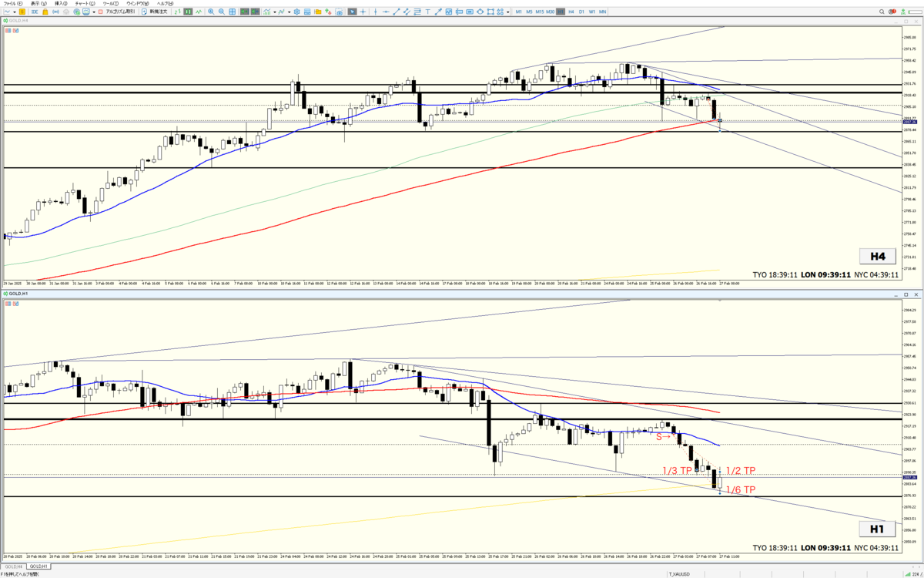Expand the new chart dropdown arrow
The height and width of the screenshot is (578, 924).
coord(15,12)
